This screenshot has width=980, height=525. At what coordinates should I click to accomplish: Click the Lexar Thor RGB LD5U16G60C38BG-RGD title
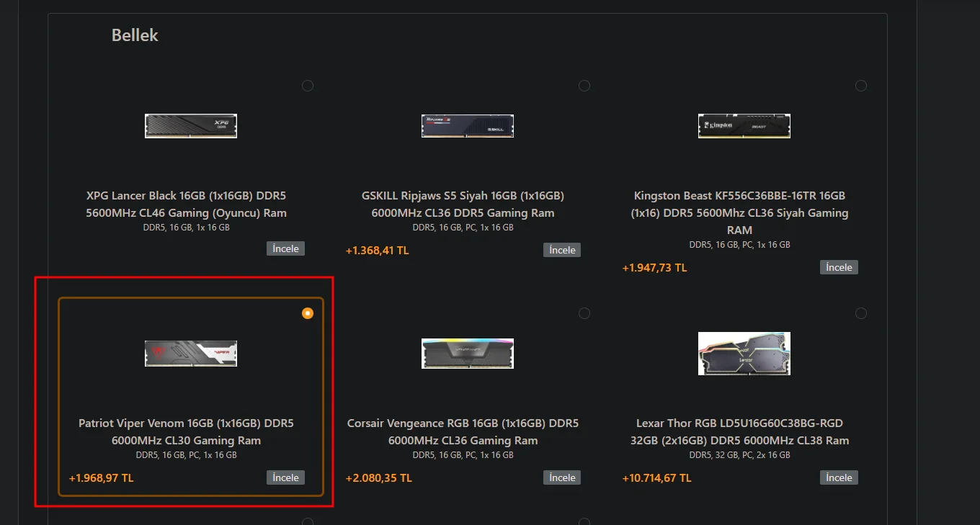point(740,432)
